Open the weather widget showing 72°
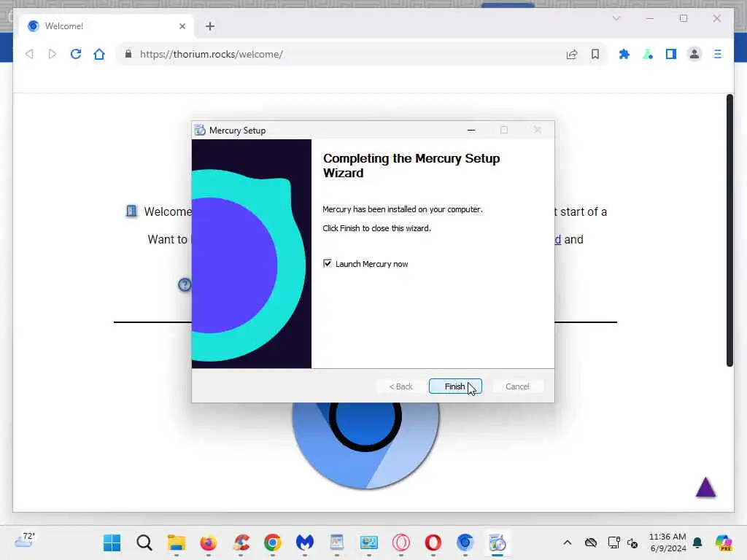Viewport: 747px width, 560px height. click(25, 540)
